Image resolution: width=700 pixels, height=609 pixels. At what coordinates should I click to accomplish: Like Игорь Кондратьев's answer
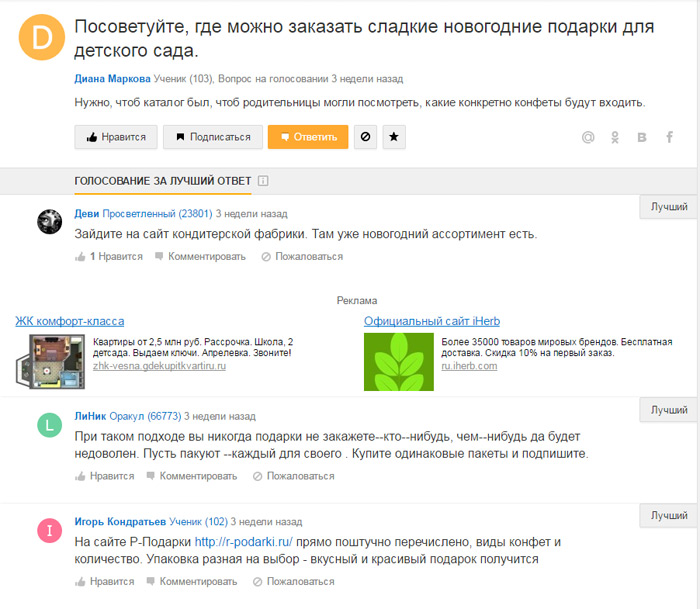(104, 581)
